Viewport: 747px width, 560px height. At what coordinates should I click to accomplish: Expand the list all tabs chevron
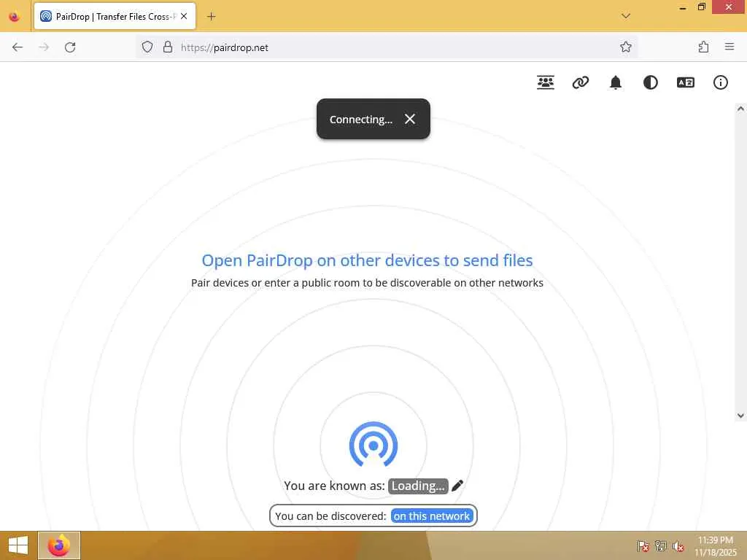pyautogui.click(x=626, y=16)
